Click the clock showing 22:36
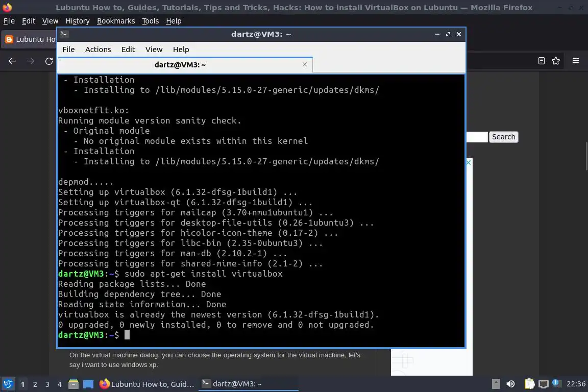 pyautogui.click(x=576, y=384)
